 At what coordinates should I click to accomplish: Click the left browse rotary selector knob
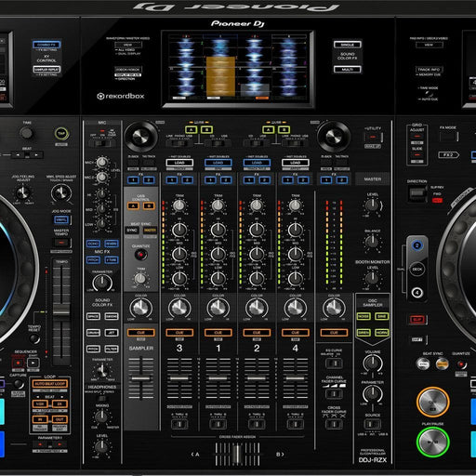pyautogui.click(x=141, y=137)
